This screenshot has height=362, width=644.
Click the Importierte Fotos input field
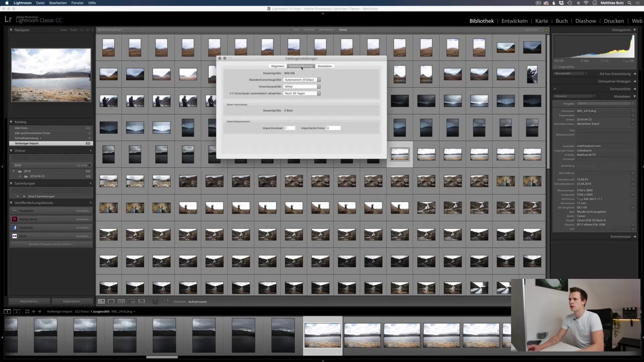[333, 128]
